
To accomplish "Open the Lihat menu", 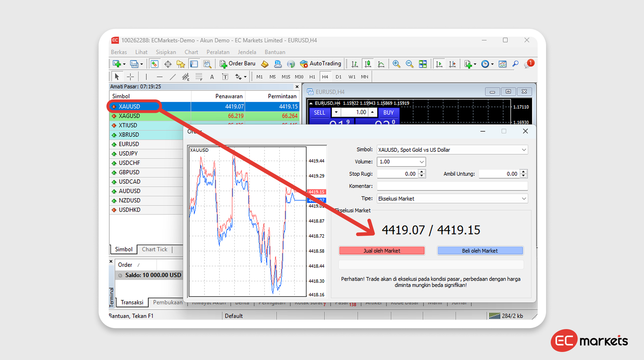I will 141,52.
